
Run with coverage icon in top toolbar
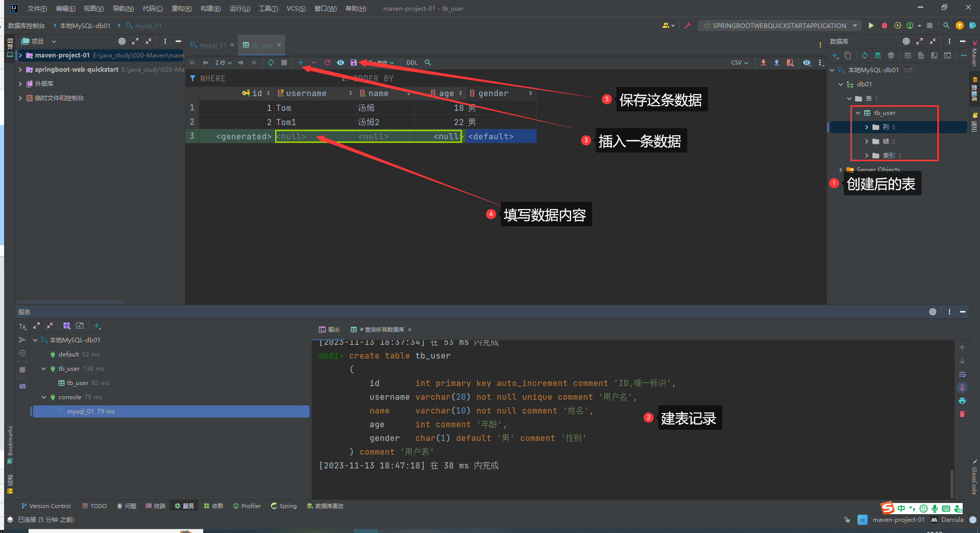(898, 25)
